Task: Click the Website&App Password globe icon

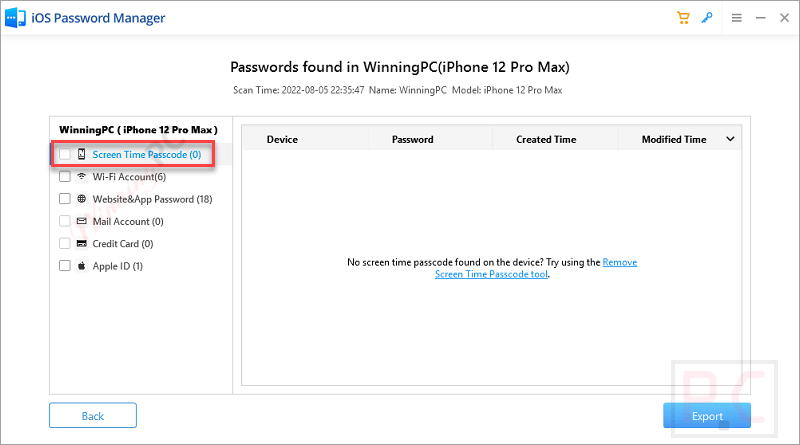Action: [x=82, y=199]
